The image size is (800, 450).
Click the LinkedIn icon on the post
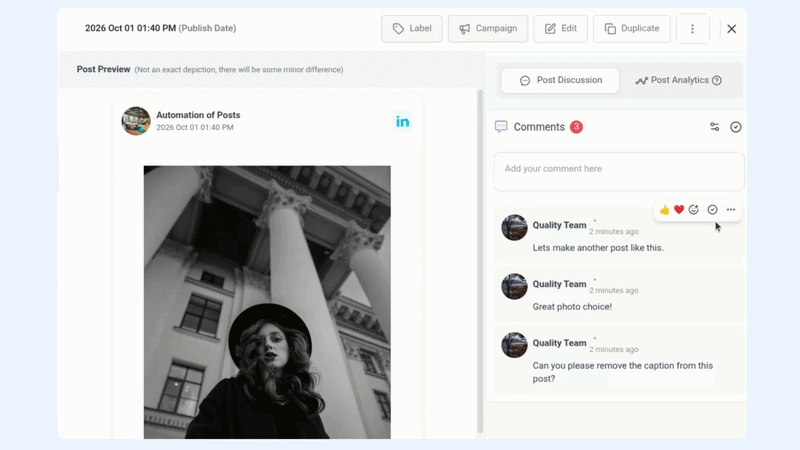pos(403,121)
